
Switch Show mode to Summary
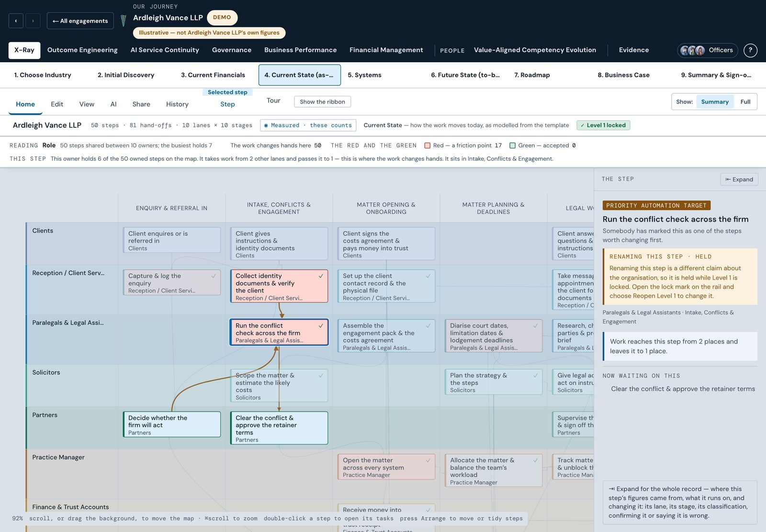click(714, 102)
